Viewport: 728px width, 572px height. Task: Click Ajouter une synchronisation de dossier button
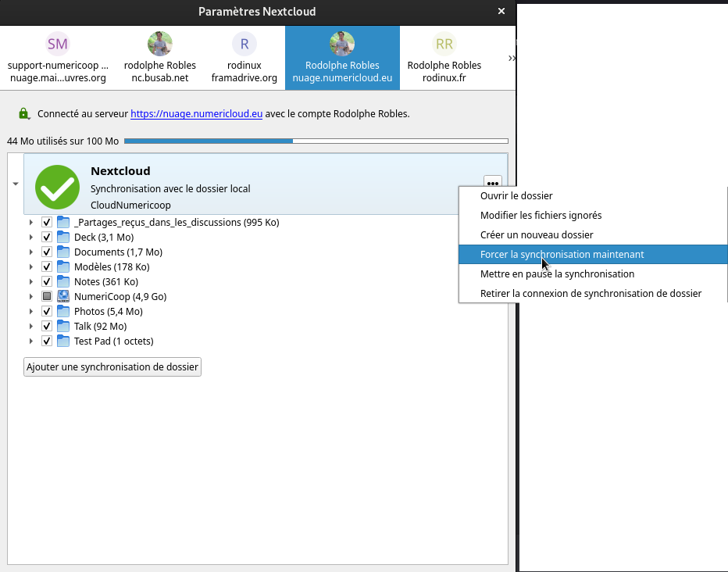112,366
